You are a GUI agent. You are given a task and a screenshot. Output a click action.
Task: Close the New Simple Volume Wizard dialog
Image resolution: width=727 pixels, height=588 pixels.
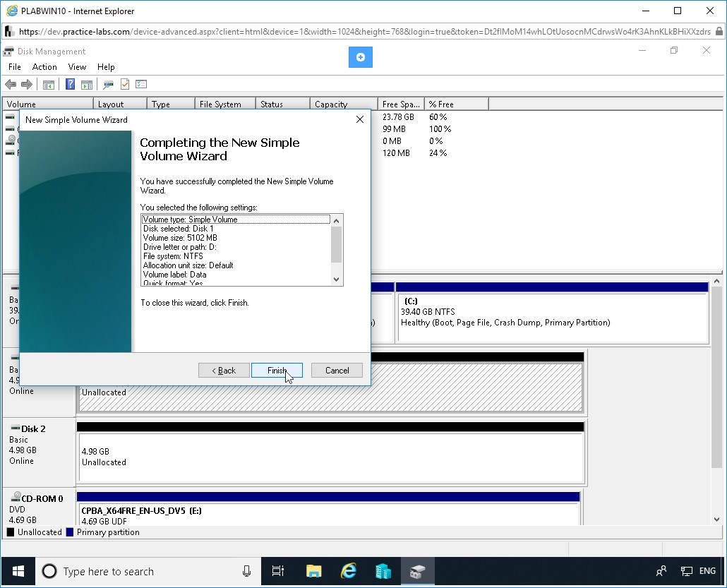(x=360, y=119)
